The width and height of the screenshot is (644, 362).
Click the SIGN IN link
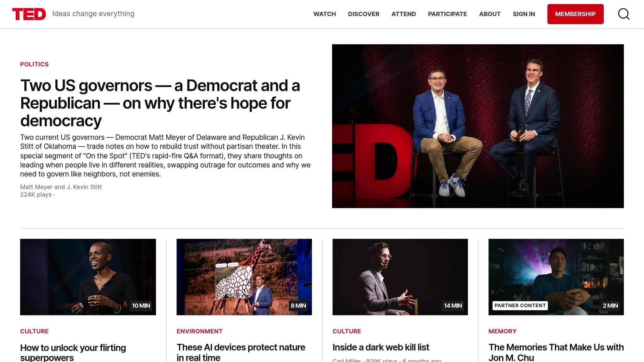click(524, 14)
